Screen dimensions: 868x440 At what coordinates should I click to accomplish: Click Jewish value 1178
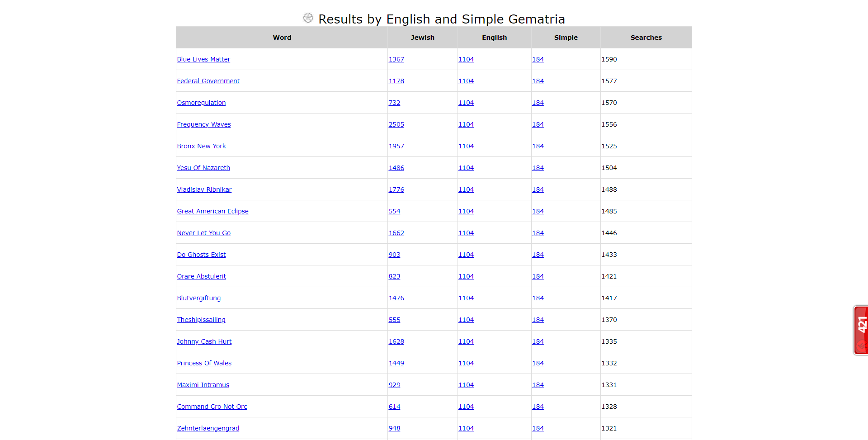(396, 81)
